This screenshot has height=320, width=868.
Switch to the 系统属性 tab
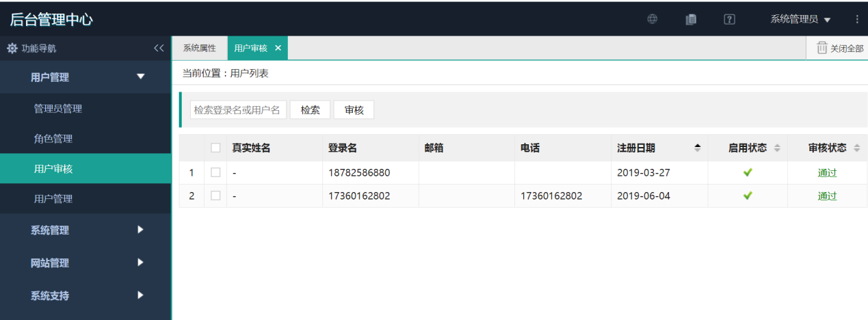click(199, 48)
